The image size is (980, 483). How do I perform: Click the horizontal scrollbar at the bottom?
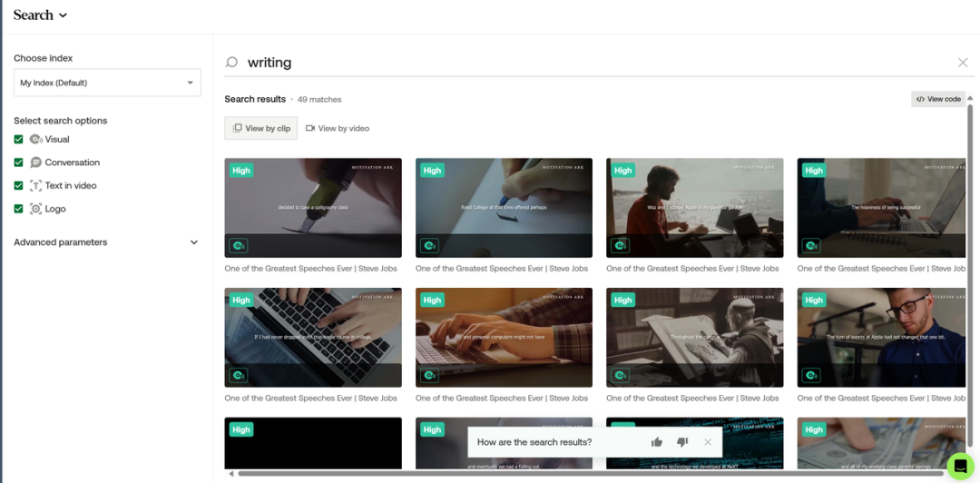click(x=593, y=474)
